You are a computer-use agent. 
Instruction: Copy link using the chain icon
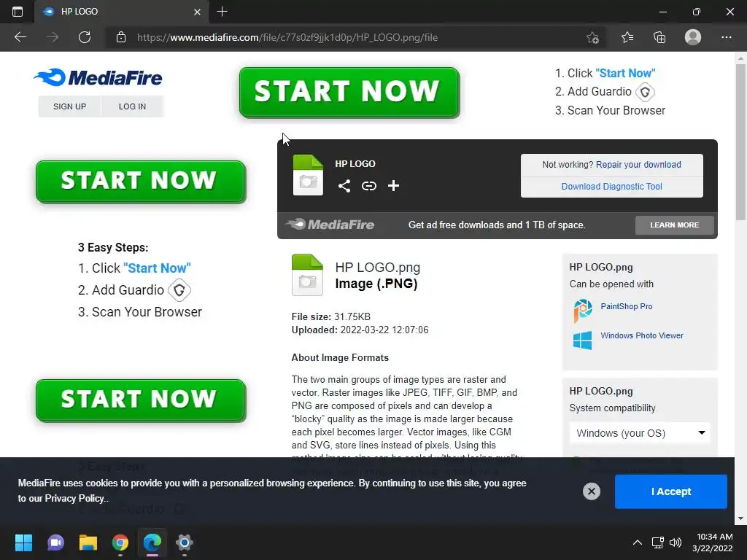pos(368,186)
